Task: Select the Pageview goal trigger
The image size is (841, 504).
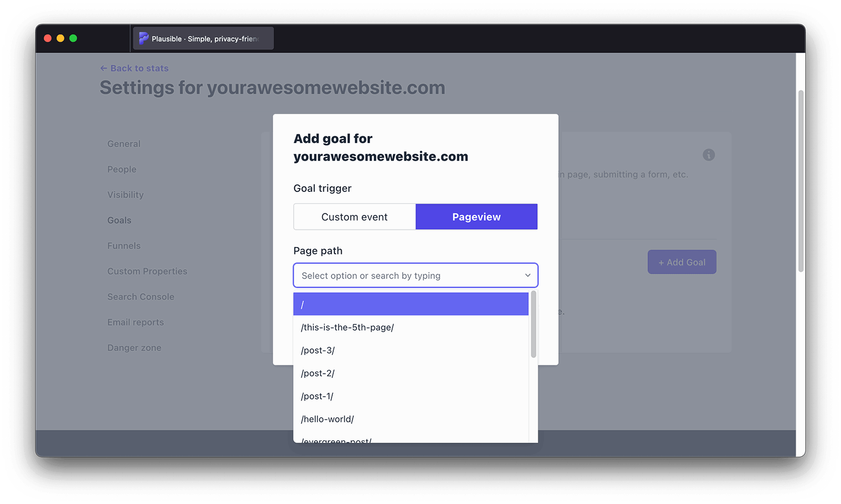Action: [476, 216]
